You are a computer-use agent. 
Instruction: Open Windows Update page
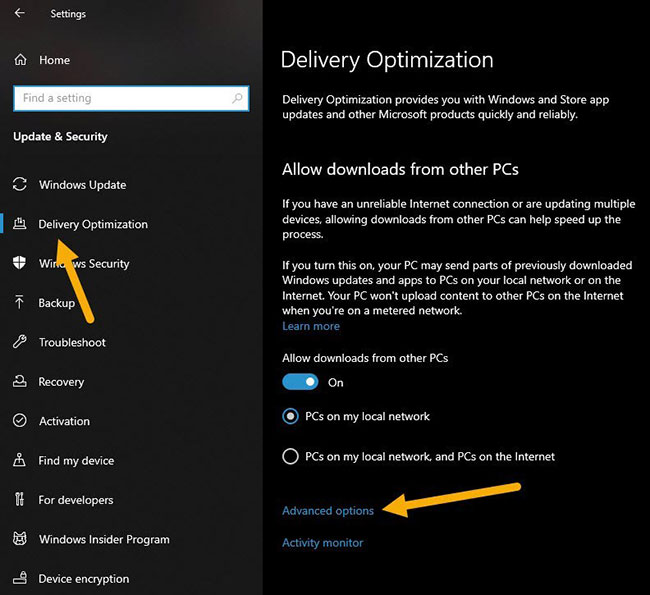pyautogui.click(x=82, y=185)
